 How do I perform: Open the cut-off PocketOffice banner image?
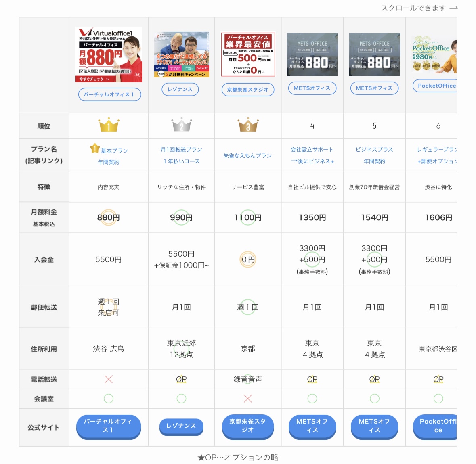(x=434, y=54)
